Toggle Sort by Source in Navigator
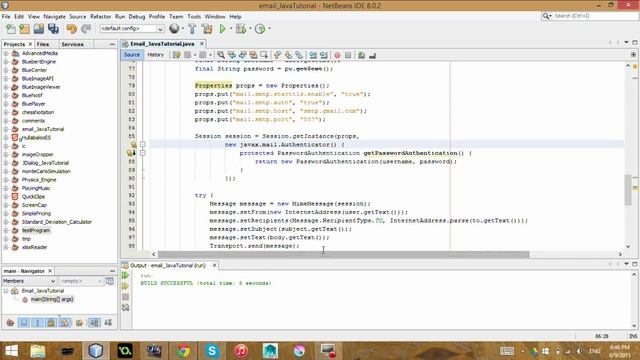This screenshot has height=360, width=640. click(x=108, y=323)
